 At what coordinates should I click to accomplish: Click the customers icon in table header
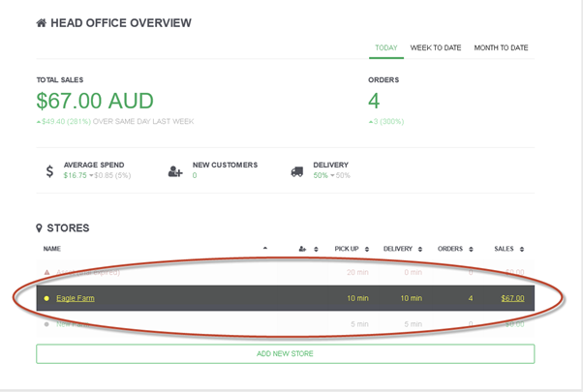[302, 249]
